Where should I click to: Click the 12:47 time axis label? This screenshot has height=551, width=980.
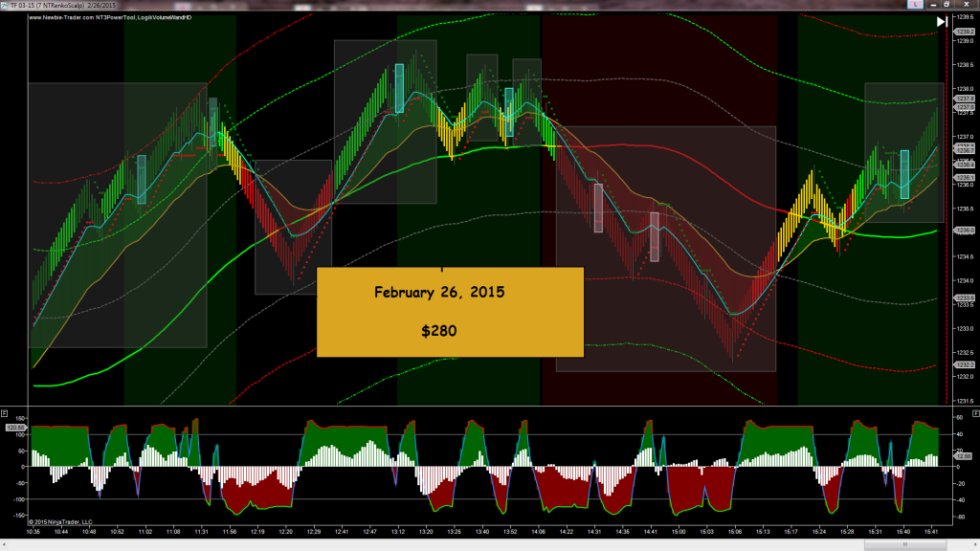(x=370, y=532)
